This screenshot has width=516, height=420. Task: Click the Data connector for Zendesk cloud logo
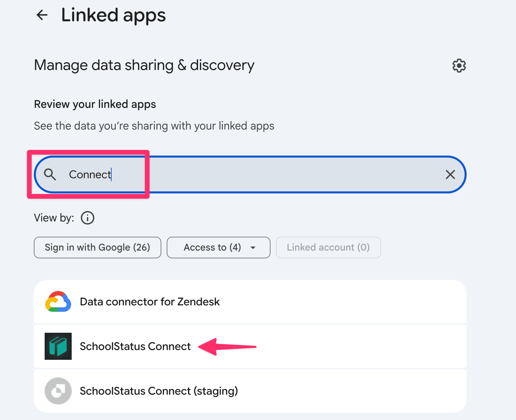tap(58, 302)
